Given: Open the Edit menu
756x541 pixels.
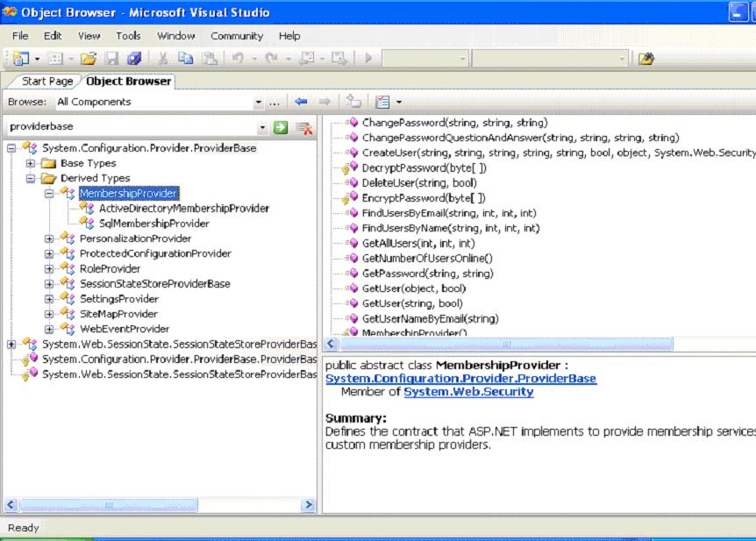Looking at the screenshot, I should (53, 36).
